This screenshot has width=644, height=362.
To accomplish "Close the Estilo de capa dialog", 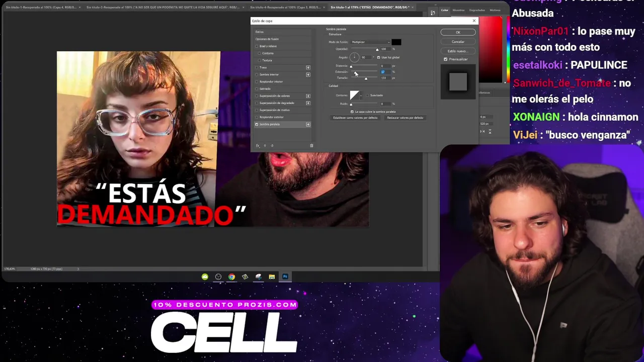I will coord(474,21).
